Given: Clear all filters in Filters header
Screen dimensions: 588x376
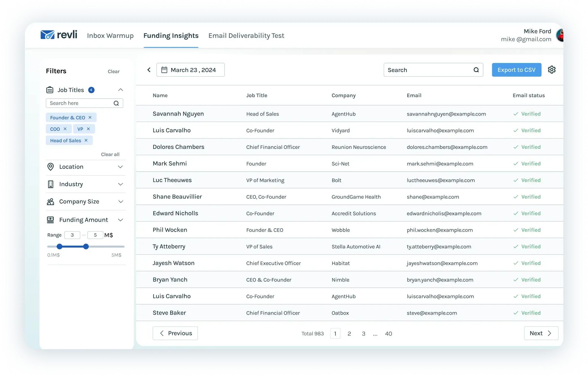Looking at the screenshot, I should point(114,71).
